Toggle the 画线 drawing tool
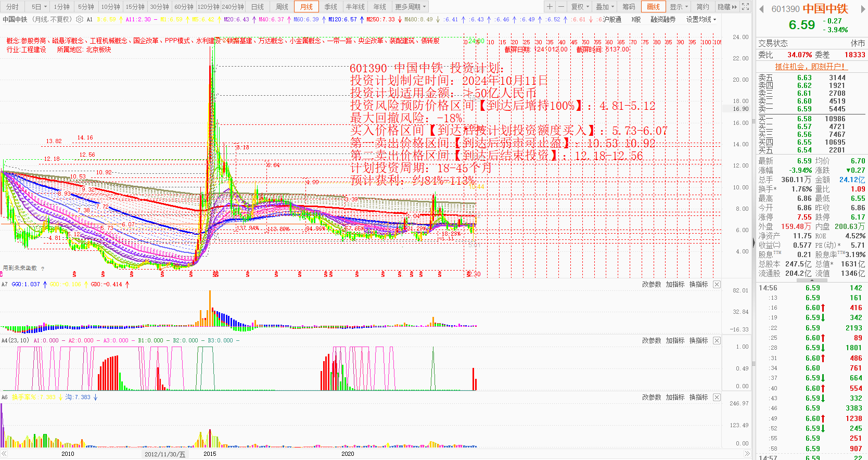The width and height of the screenshot is (868, 460). coord(653,7)
